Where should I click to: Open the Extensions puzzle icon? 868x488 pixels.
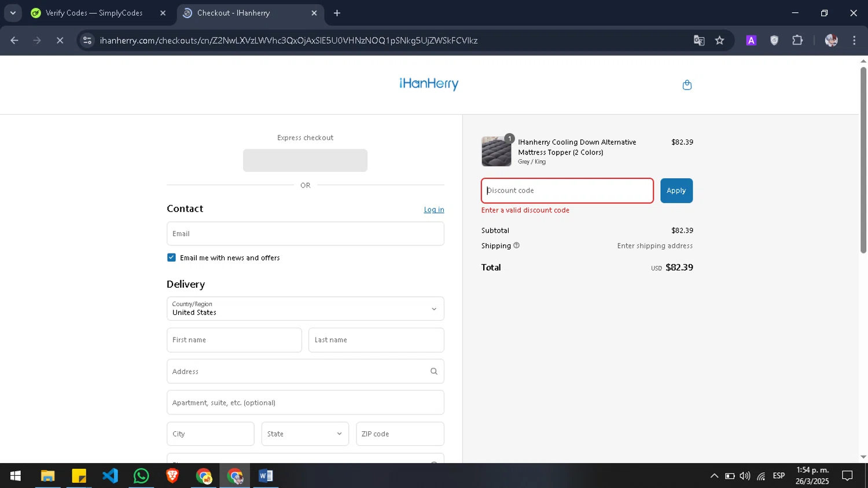[797, 41]
